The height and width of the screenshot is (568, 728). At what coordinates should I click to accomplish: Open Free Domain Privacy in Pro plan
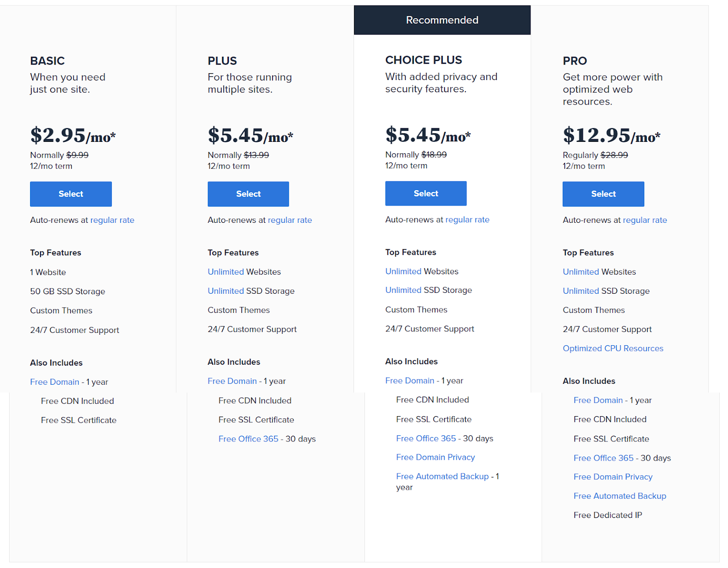613,477
